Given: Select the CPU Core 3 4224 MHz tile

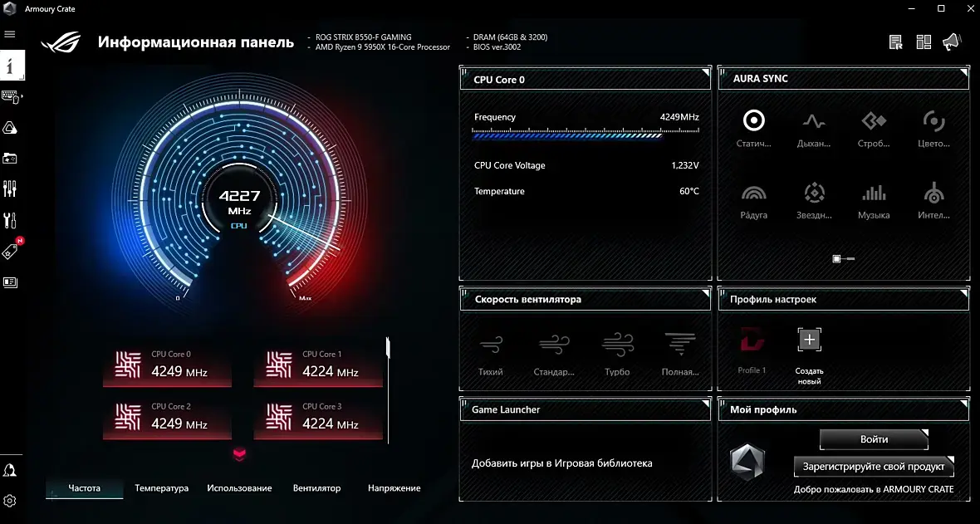Looking at the screenshot, I should pyautogui.click(x=318, y=419).
